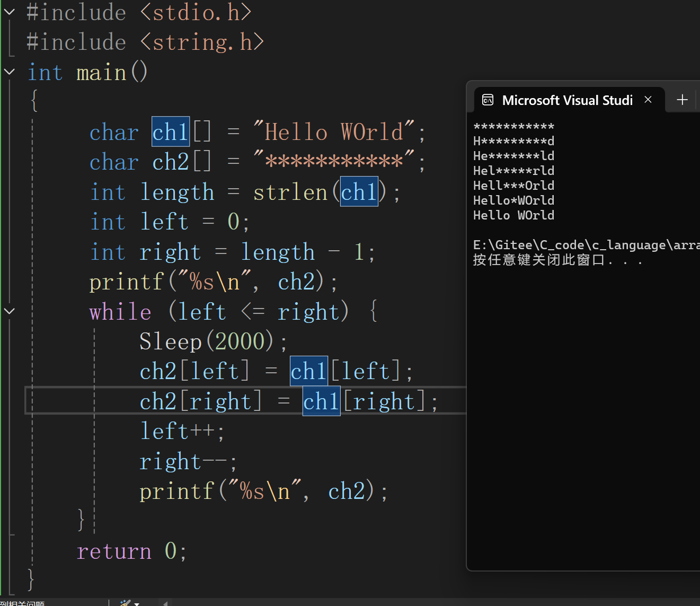Place cursor on #include <string.h> line
700x606 pixels.
coord(145,42)
